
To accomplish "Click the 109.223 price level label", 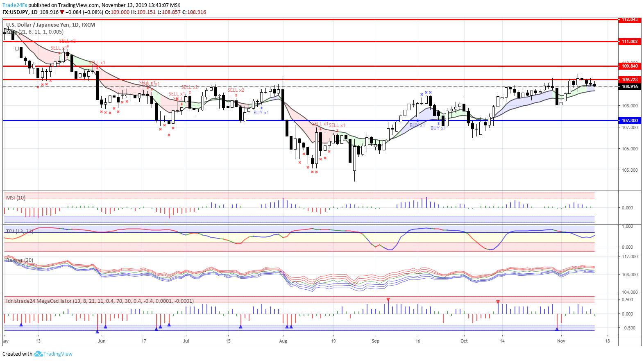I will (630, 79).
